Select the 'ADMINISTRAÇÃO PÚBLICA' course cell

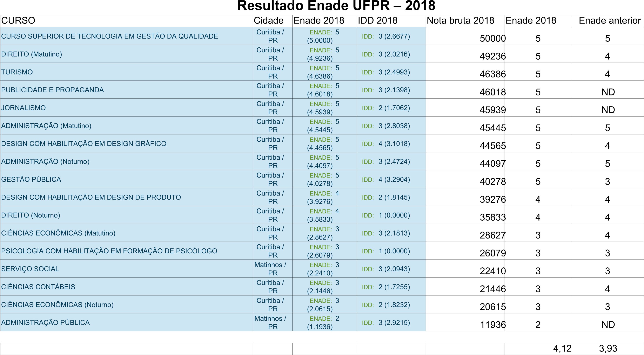click(127, 322)
